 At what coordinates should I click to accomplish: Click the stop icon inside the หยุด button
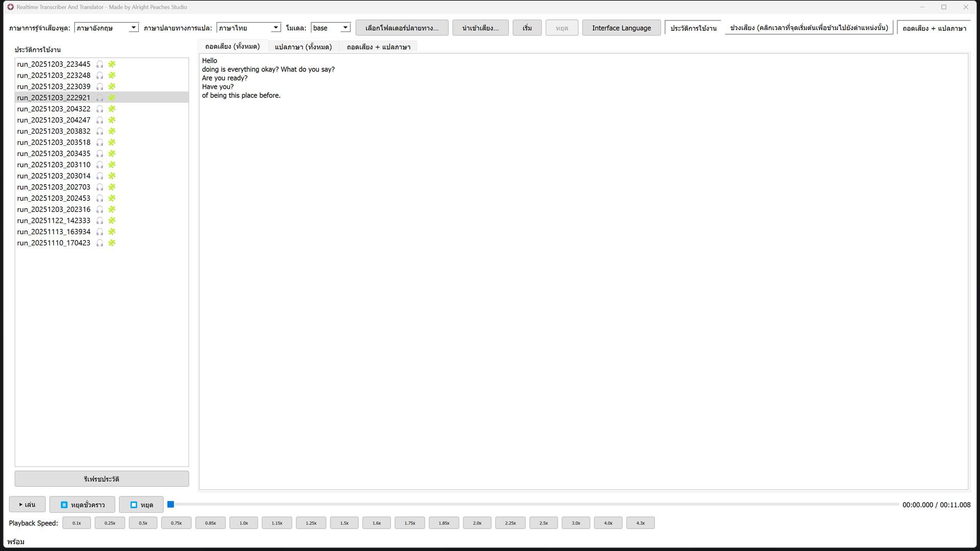tap(133, 505)
